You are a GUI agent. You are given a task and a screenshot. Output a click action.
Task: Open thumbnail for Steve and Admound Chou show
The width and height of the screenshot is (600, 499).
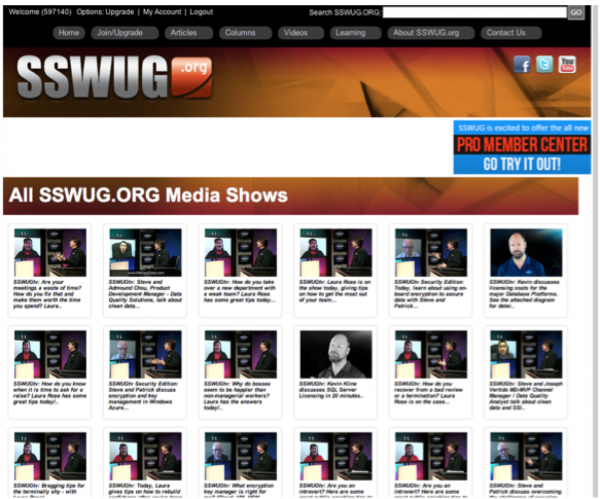click(145, 253)
